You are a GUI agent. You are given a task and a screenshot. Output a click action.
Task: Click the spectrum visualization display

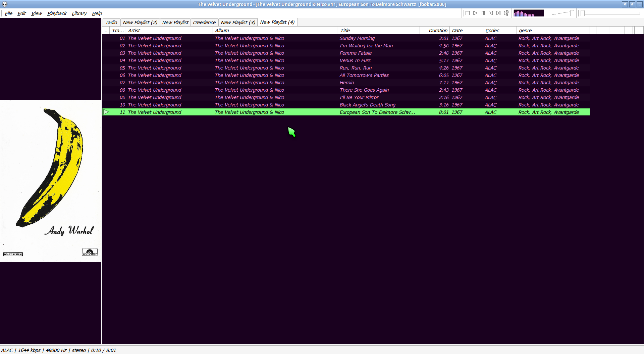coord(529,13)
